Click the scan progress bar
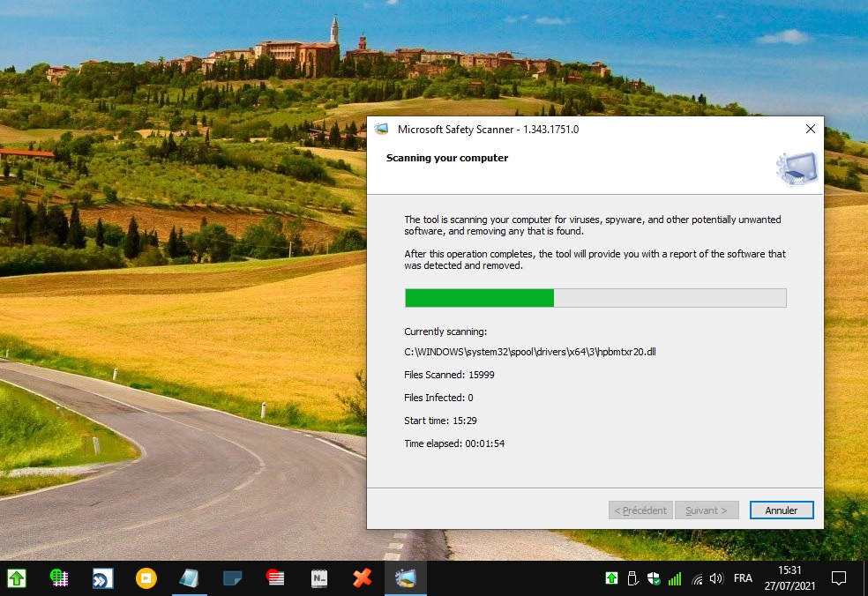 click(595, 298)
